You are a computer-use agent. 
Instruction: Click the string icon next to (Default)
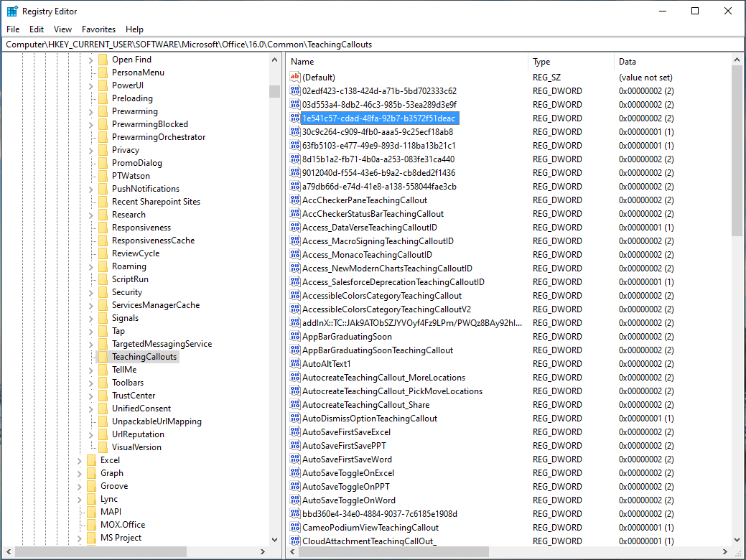295,77
